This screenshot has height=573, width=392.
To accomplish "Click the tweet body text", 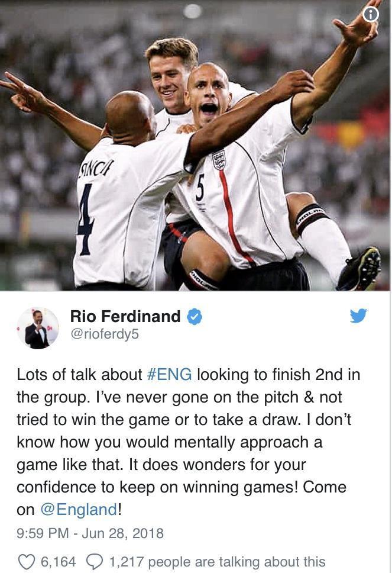I will [x=189, y=442].
